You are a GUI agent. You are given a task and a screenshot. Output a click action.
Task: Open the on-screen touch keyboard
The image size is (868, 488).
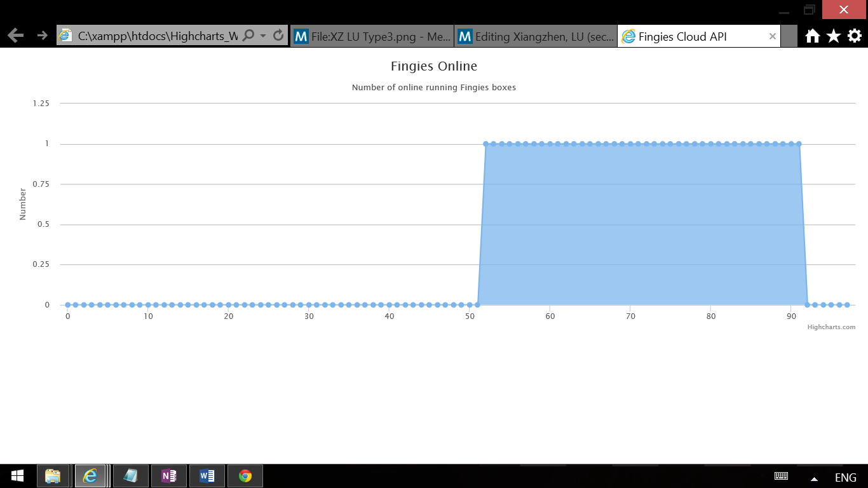[781, 477]
